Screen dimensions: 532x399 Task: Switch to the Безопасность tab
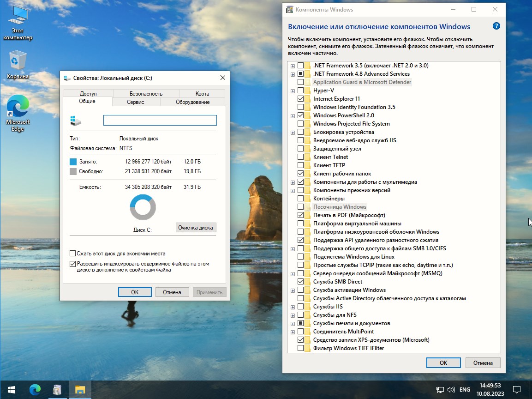145,93
